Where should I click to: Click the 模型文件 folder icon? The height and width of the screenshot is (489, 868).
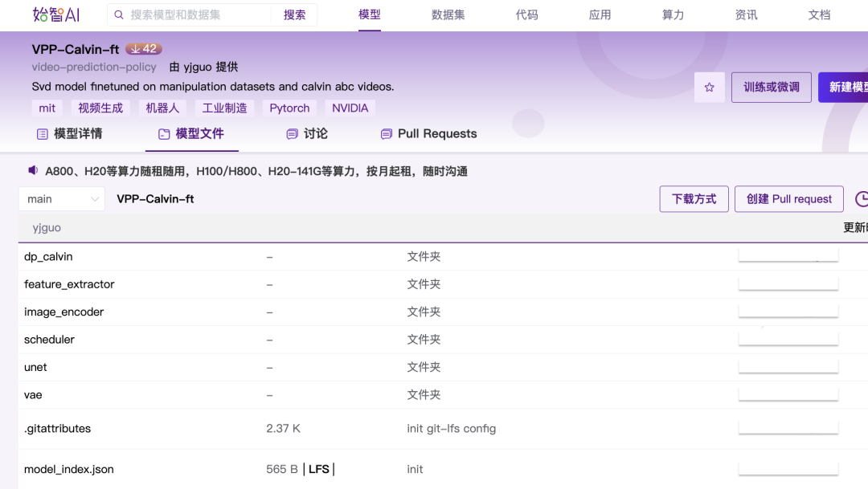click(164, 134)
